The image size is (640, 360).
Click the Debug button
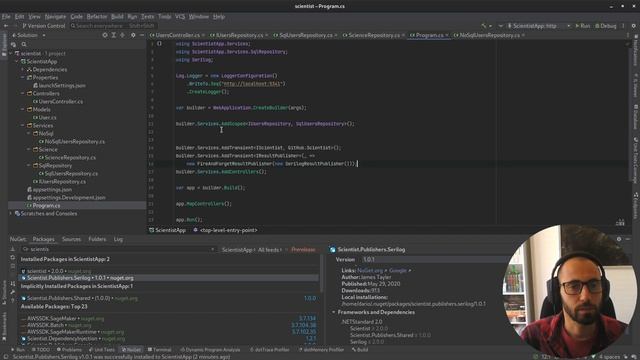[606, 26]
